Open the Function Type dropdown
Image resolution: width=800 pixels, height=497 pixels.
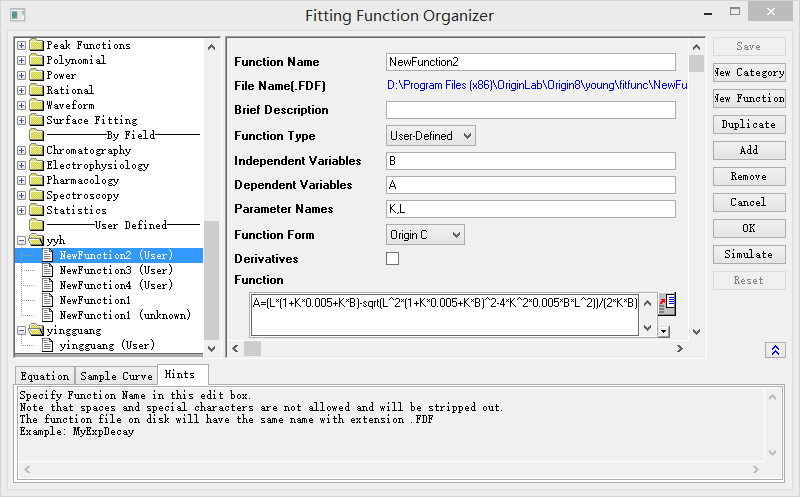coord(430,136)
